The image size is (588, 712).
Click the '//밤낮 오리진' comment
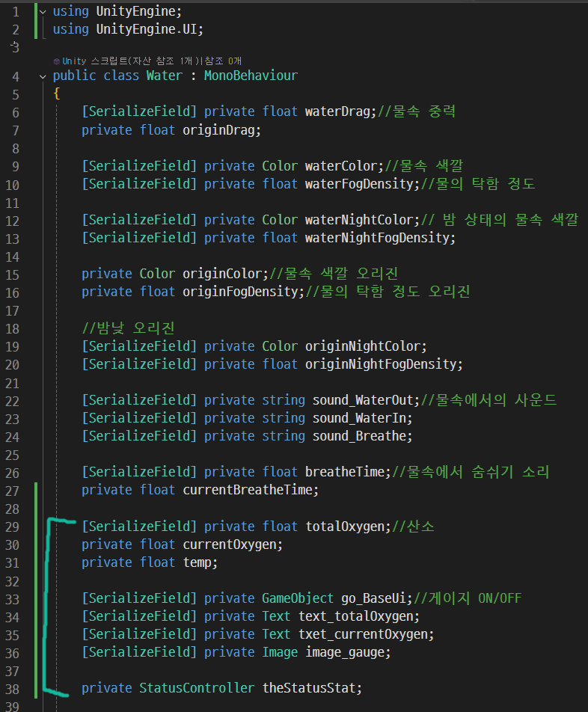128,328
